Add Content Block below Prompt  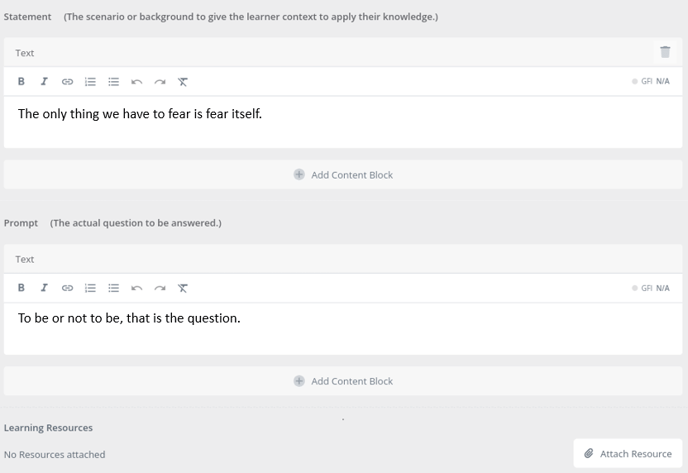343,381
